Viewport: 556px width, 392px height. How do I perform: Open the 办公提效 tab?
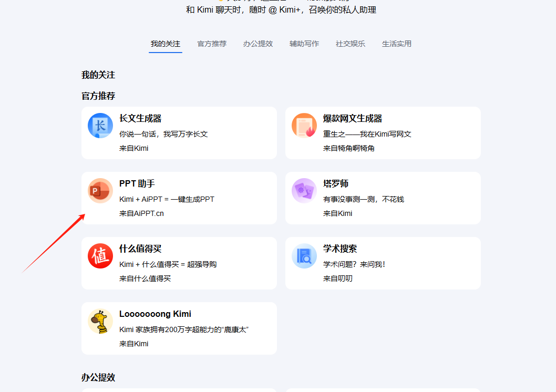point(258,44)
